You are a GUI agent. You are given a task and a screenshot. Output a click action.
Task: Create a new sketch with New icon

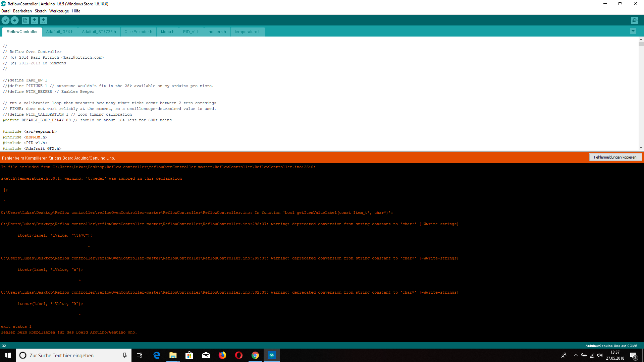tap(25, 20)
